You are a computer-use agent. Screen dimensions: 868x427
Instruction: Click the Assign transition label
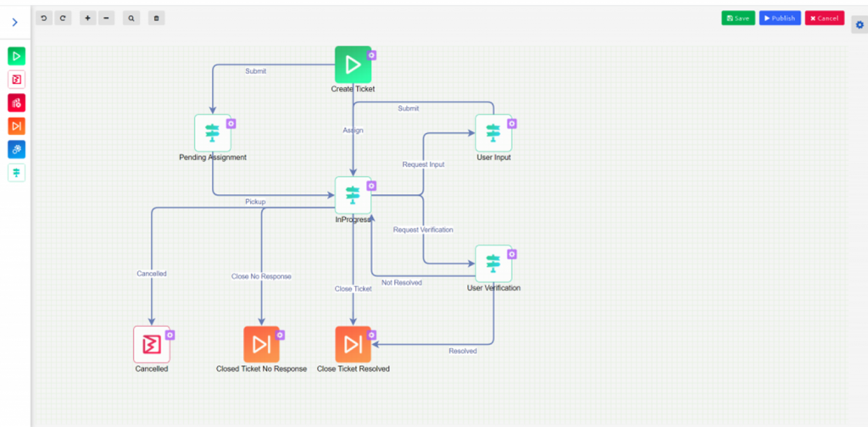[353, 130]
